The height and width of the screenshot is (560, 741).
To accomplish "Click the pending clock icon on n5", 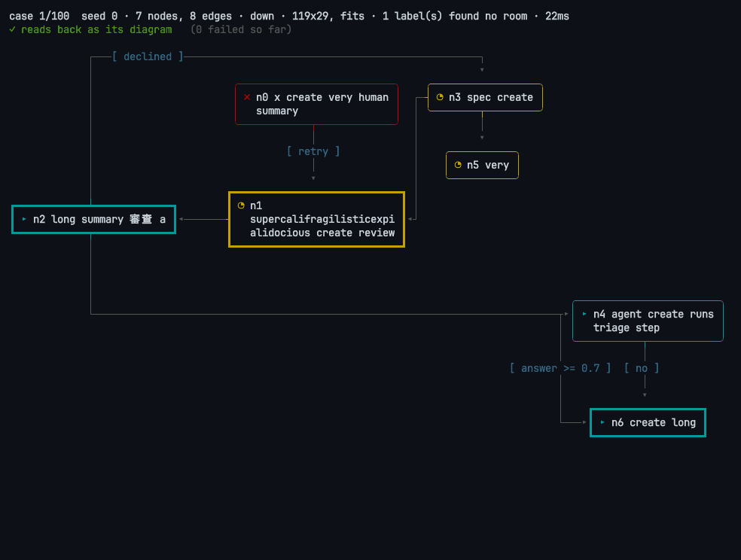I will pyautogui.click(x=458, y=165).
